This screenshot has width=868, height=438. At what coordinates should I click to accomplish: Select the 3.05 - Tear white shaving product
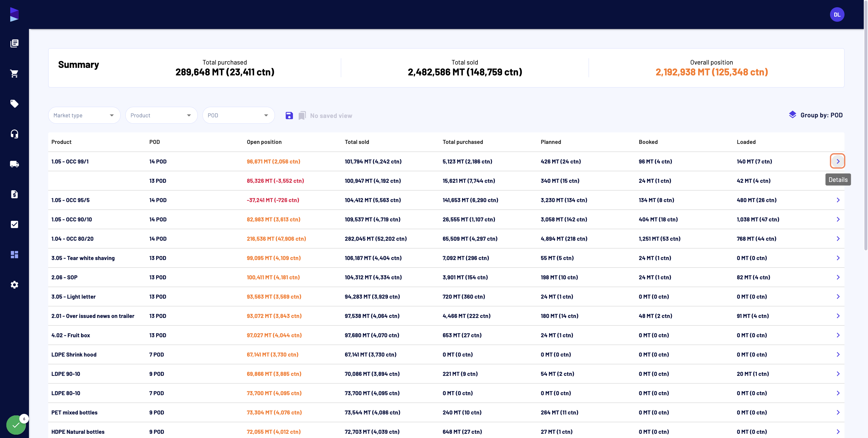pos(83,258)
